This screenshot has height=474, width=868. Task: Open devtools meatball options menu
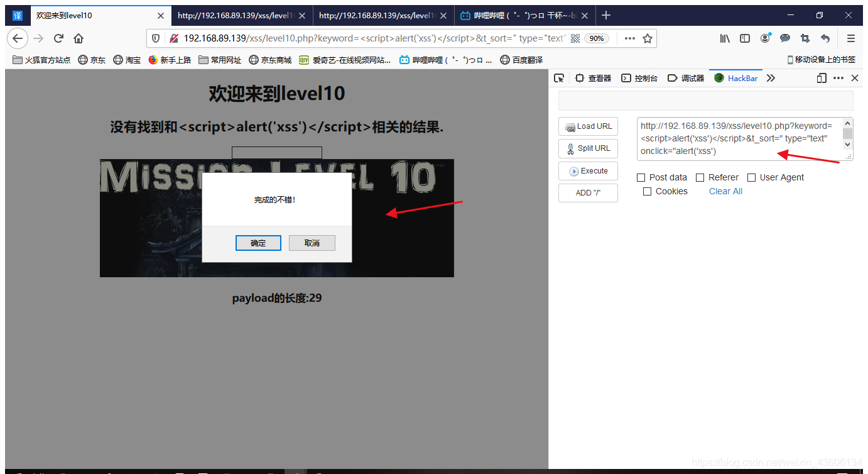pos(838,78)
